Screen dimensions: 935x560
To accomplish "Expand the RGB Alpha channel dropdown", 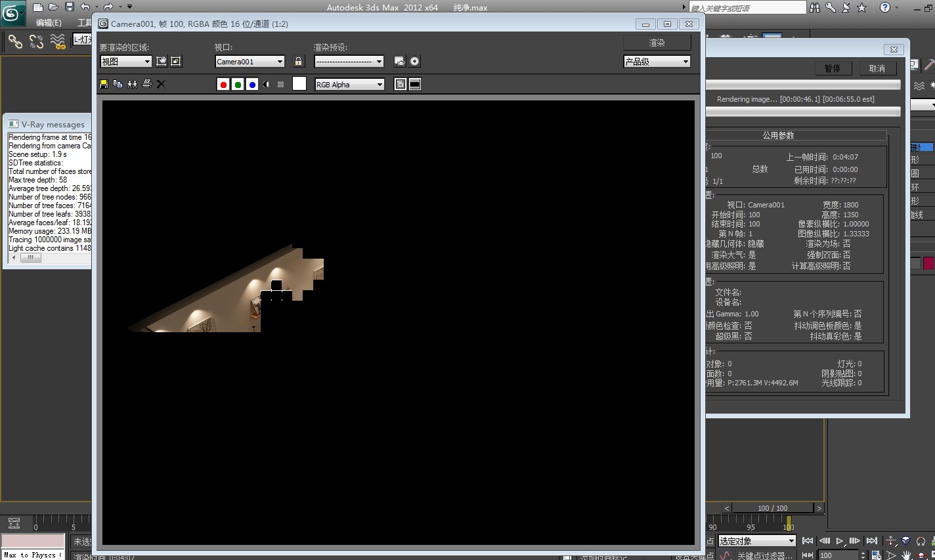I will [x=349, y=85].
